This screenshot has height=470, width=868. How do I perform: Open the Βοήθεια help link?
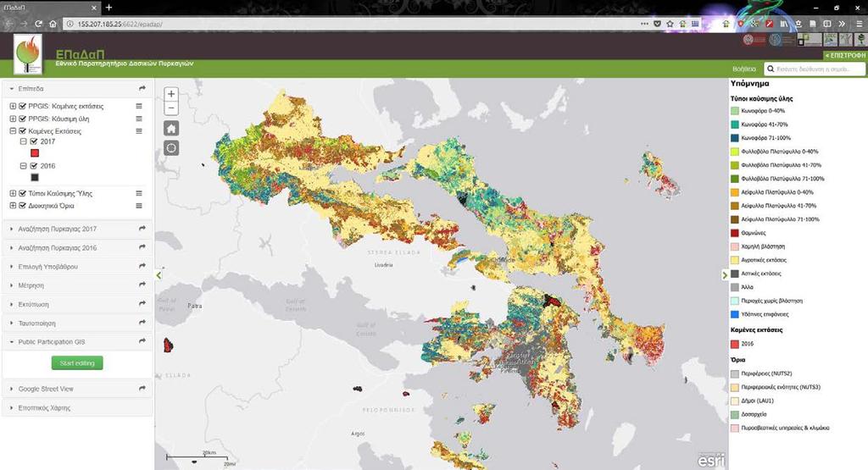pos(744,69)
